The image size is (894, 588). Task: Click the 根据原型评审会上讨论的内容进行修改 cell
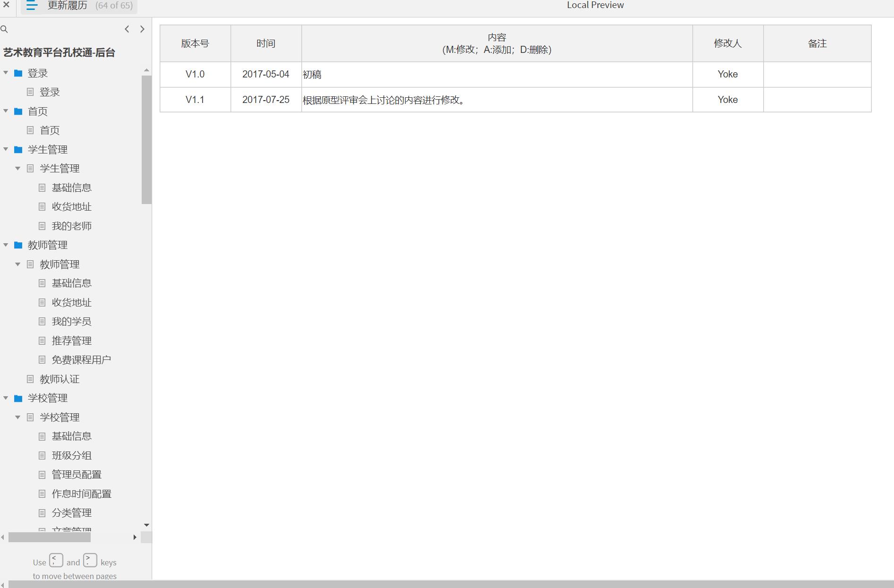(497, 100)
